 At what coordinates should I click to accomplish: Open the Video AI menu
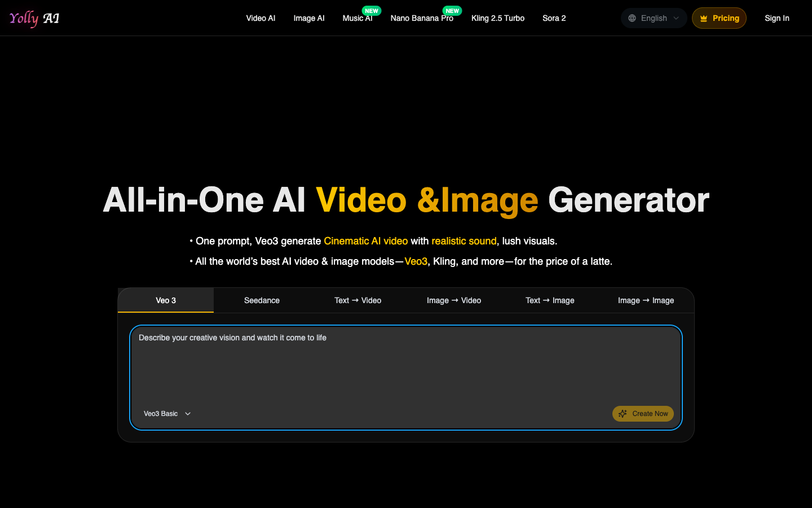261,18
